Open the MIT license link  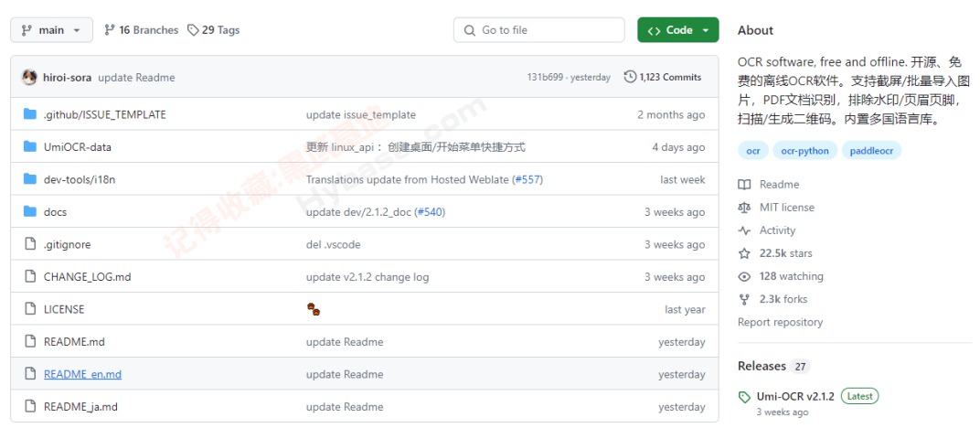[x=787, y=208]
